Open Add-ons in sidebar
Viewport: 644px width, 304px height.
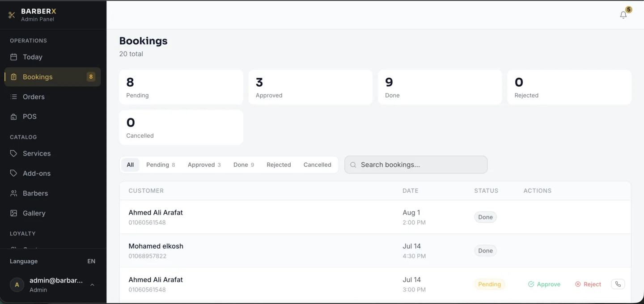[52, 173]
